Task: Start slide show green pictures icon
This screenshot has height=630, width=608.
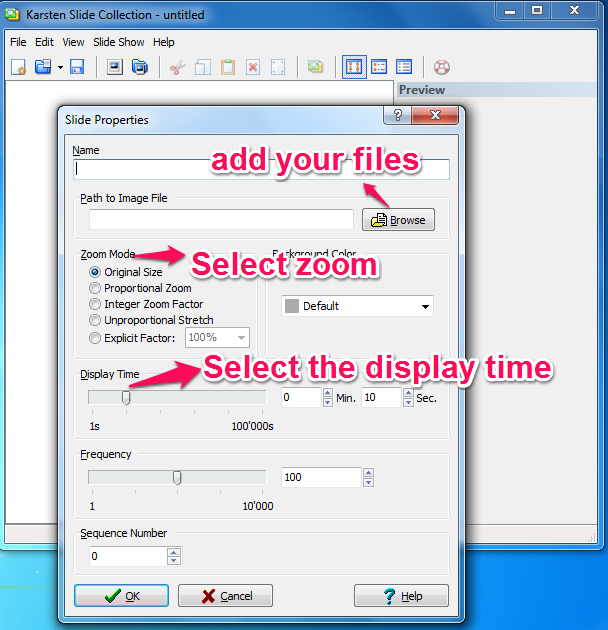Action: (x=315, y=67)
